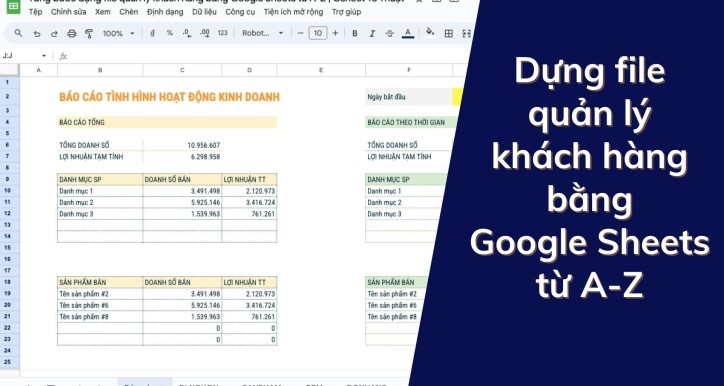
Task: Open the text color picker
Action: tap(407, 33)
